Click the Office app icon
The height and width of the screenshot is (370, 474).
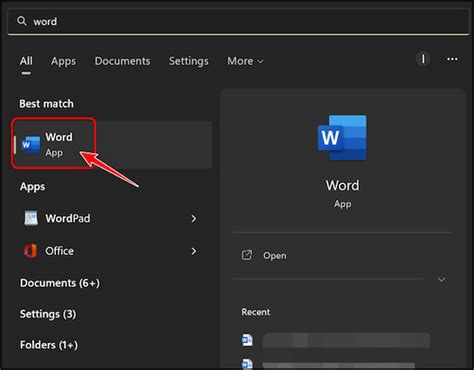pyautogui.click(x=31, y=251)
